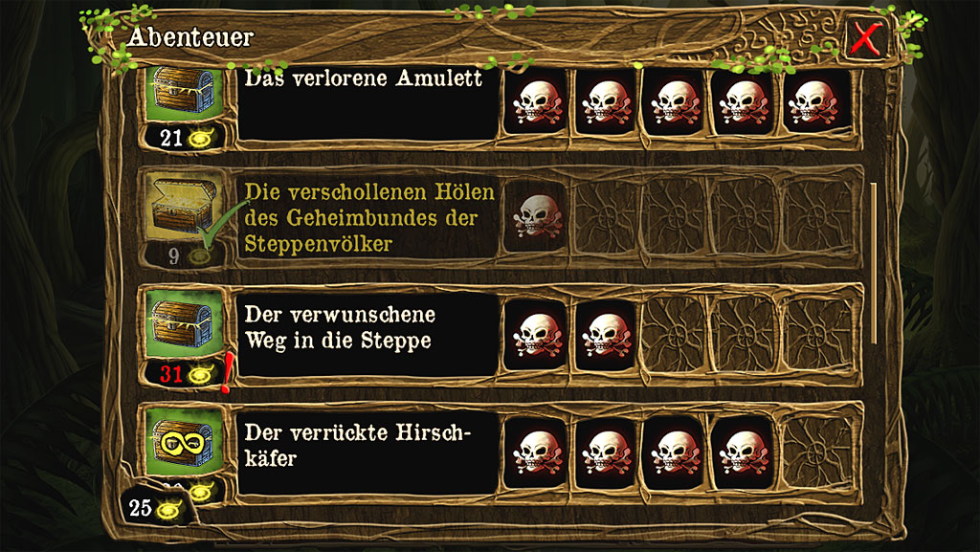Click the empty fifth difficulty slot of Hirschkäfer row

[816, 451]
